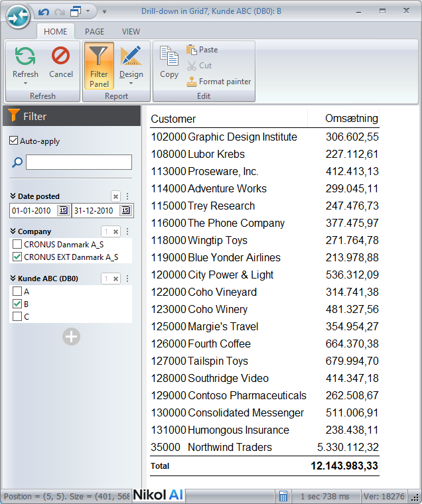
Task: Open the Company filter more options menu
Action: 127,231
